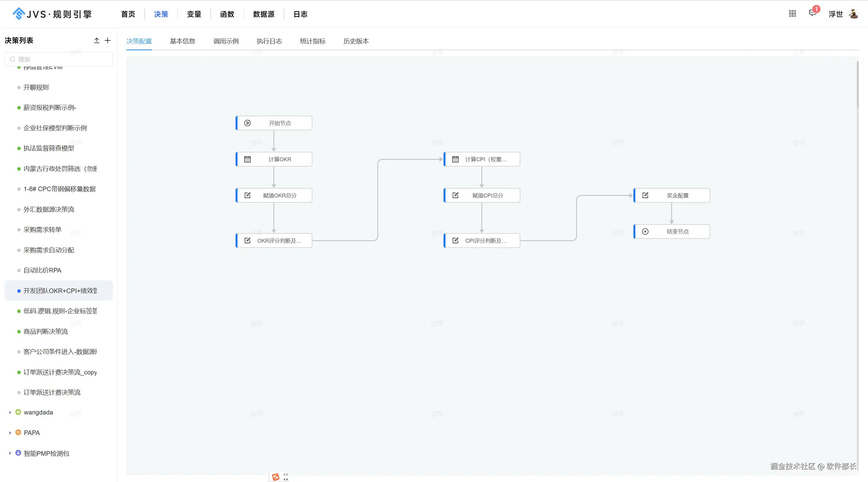The image size is (868, 482).
Task: Click the calendar icon on 计算OKR node
Action: 247,159
